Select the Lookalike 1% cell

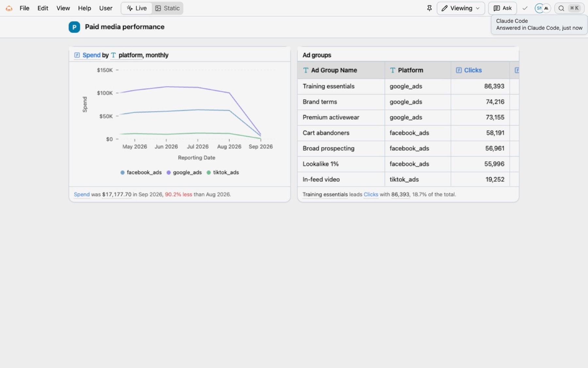point(341,164)
